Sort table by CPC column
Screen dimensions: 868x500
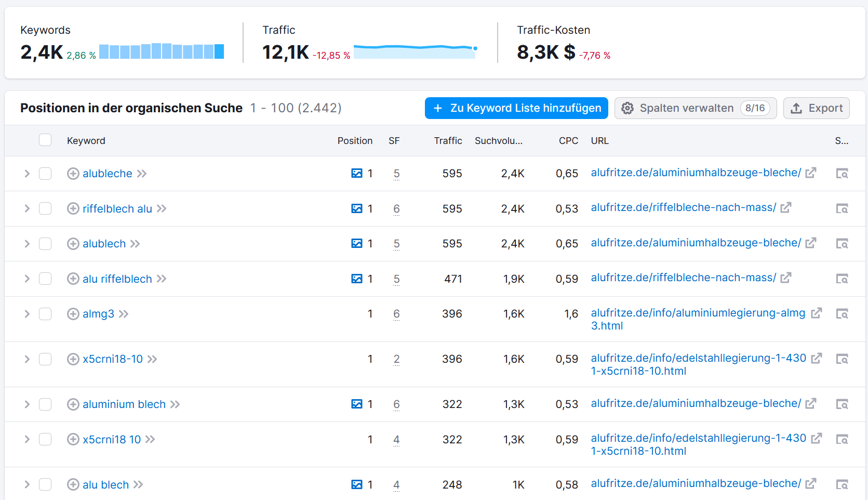coord(568,141)
